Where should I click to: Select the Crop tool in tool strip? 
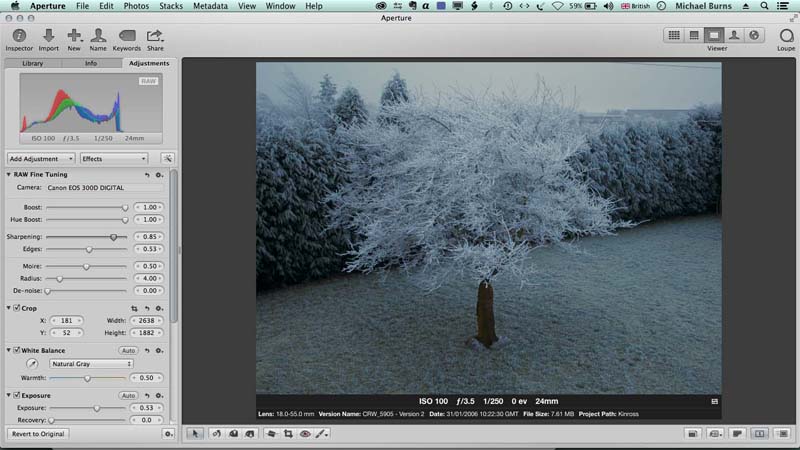pyautogui.click(x=288, y=434)
